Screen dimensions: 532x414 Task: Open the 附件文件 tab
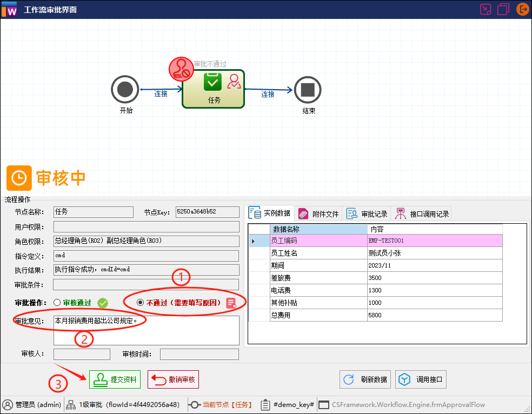318,213
